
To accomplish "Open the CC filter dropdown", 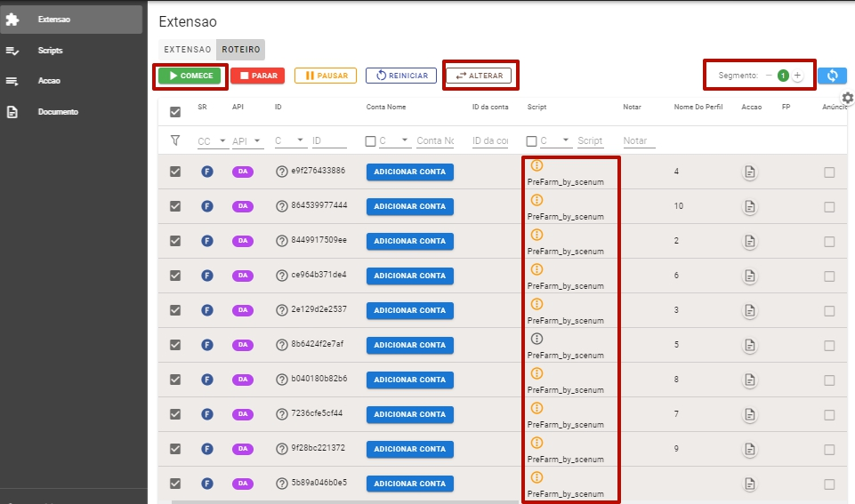I will pos(212,141).
